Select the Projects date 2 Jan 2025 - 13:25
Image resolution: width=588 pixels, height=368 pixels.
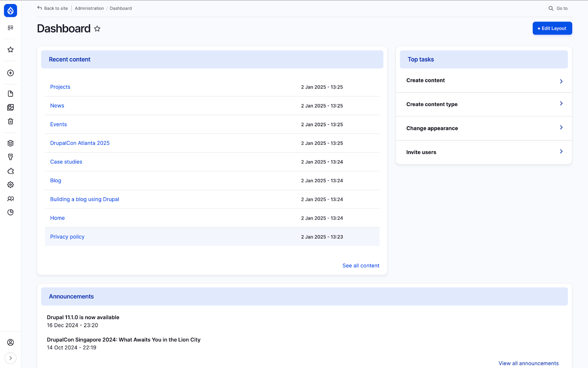click(322, 87)
